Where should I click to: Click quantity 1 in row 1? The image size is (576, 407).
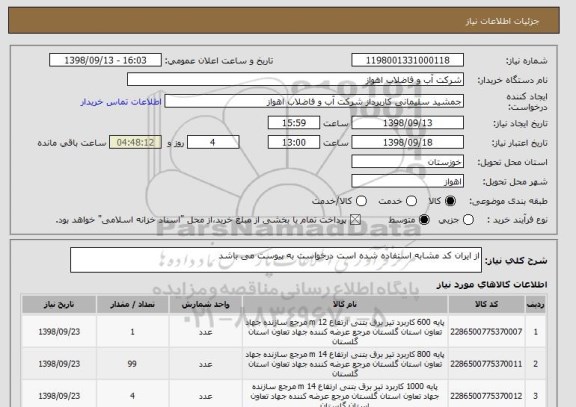(x=132, y=332)
